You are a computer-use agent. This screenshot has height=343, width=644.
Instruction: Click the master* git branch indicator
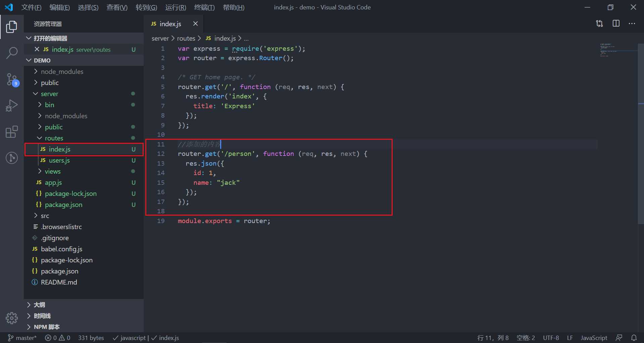pyautogui.click(x=22, y=338)
